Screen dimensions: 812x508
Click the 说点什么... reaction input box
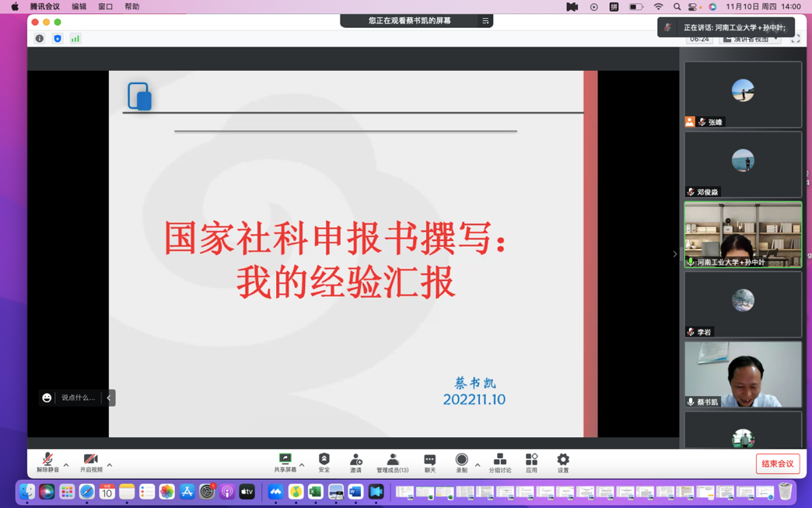pos(78,398)
